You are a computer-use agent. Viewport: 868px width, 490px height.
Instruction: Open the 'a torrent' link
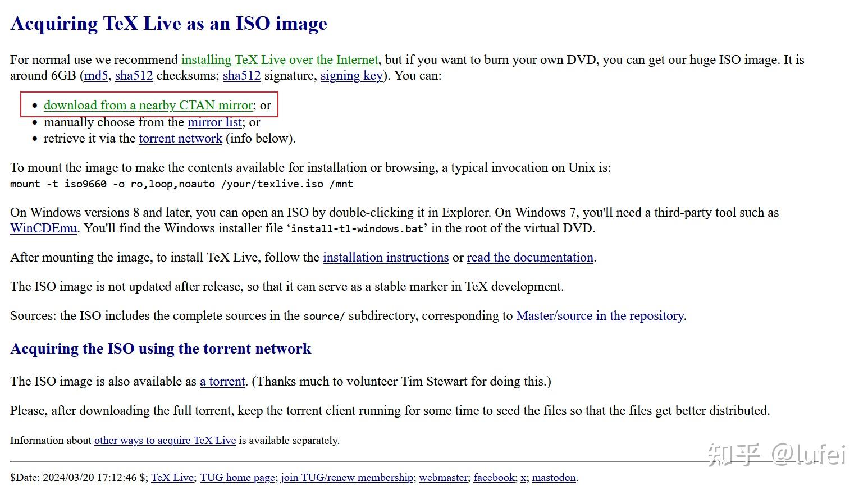click(x=222, y=382)
